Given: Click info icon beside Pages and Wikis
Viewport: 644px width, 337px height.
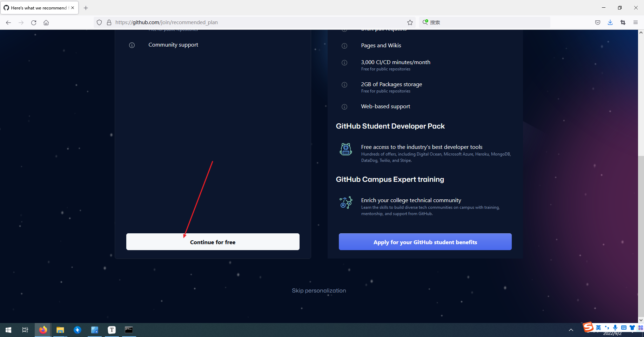Looking at the screenshot, I should pos(344,46).
